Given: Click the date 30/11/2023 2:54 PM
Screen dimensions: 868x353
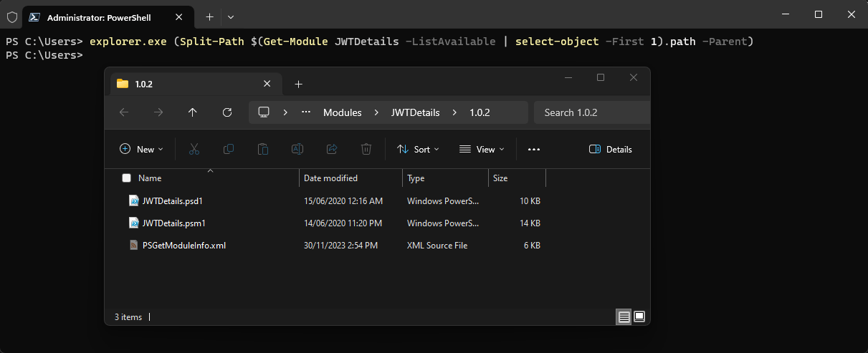Looking at the screenshot, I should click(340, 246).
